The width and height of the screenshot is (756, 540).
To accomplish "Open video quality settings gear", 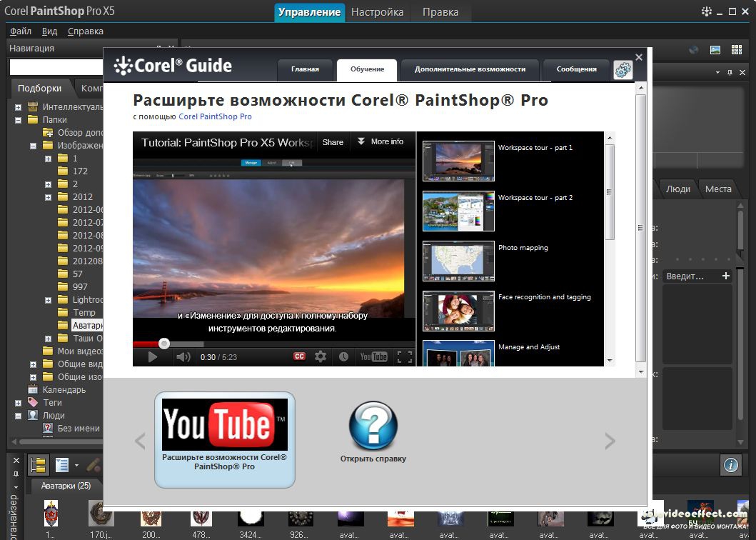I will (321, 356).
